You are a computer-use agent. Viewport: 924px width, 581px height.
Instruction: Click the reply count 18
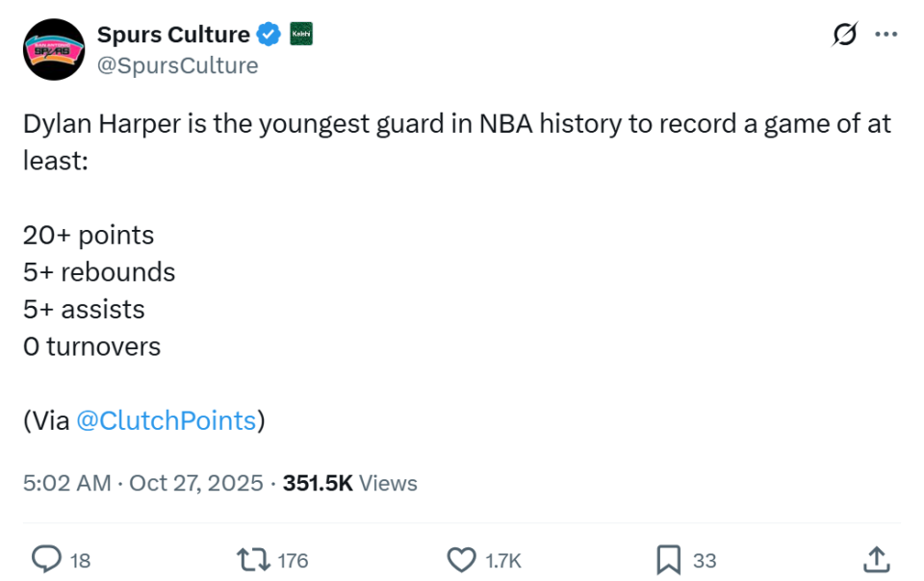point(81,560)
